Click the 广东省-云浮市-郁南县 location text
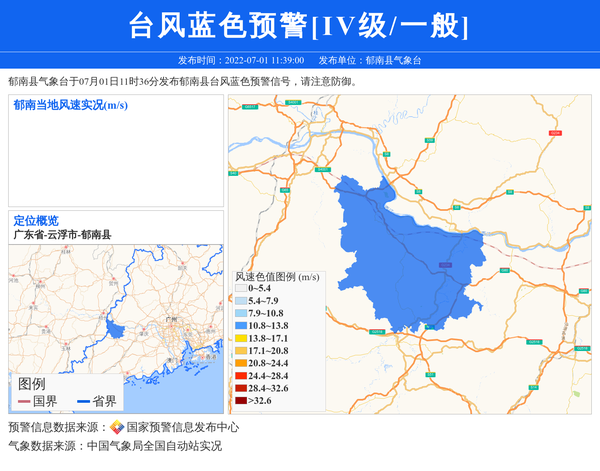The image size is (600, 471). click(62, 234)
